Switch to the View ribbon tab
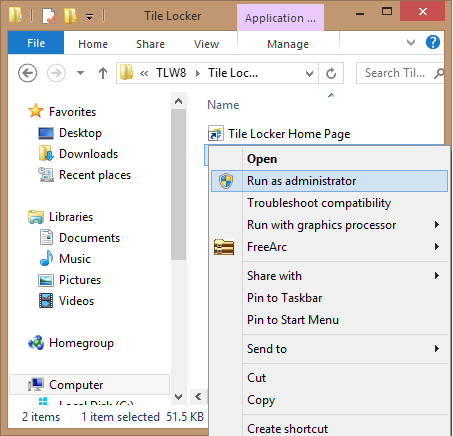 coord(206,44)
